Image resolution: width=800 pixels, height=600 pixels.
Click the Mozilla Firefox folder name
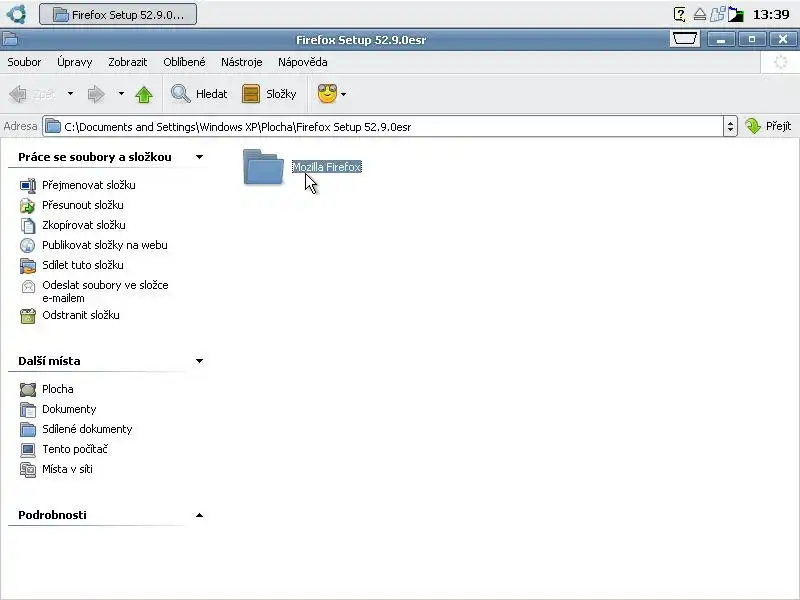tap(327, 167)
